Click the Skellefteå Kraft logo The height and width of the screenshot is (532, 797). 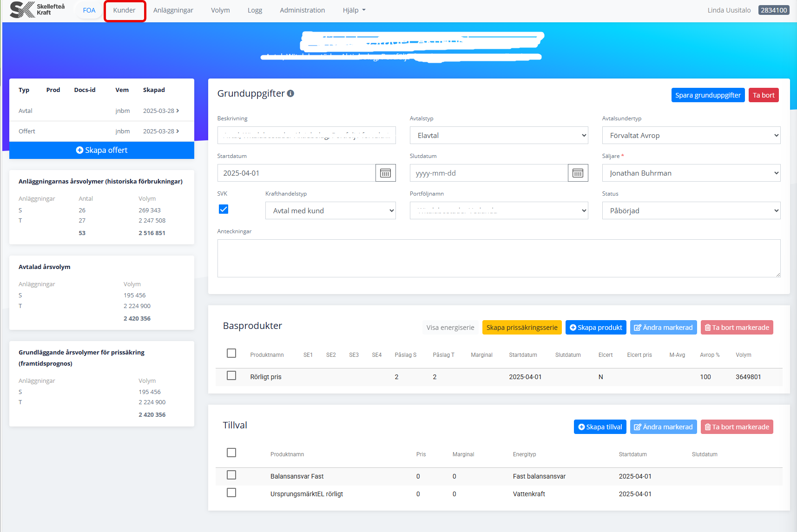click(x=37, y=10)
